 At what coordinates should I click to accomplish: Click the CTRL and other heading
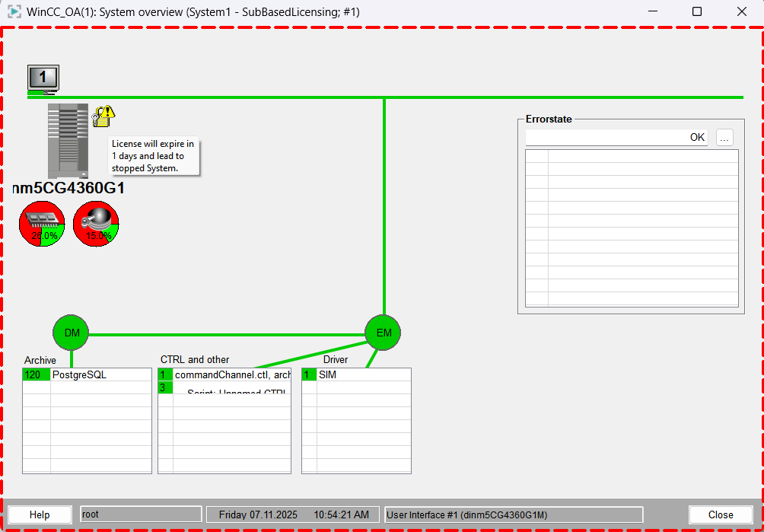click(194, 359)
